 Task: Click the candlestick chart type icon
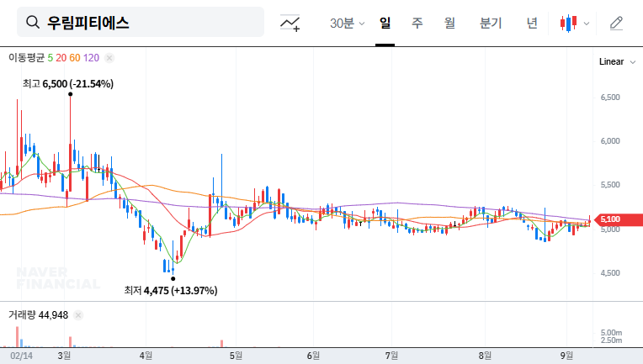[568, 23]
